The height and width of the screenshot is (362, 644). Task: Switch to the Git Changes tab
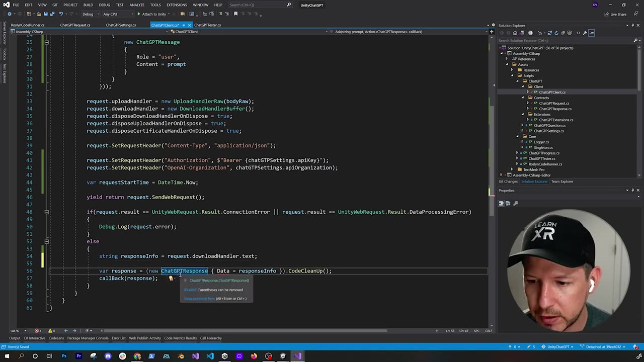click(x=508, y=182)
